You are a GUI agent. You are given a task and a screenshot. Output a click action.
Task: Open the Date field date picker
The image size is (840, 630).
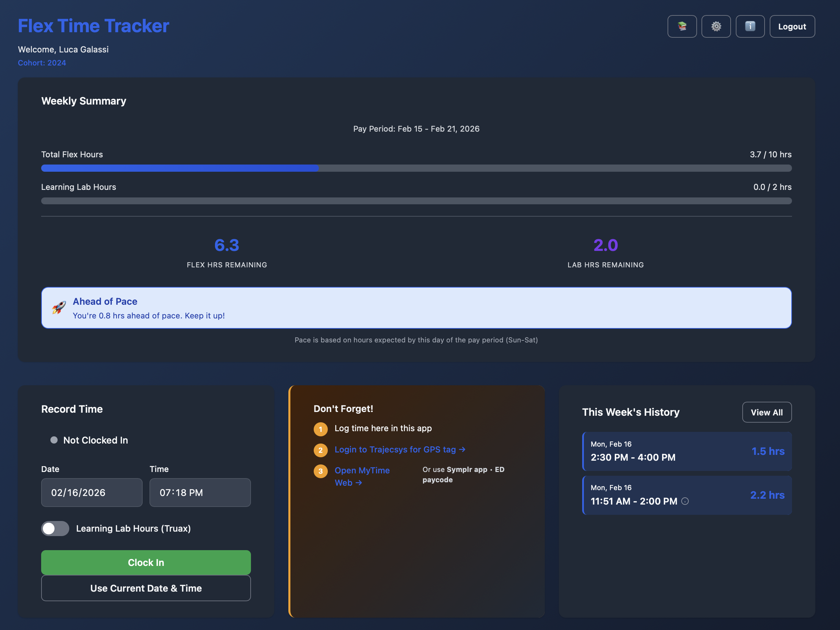(92, 493)
